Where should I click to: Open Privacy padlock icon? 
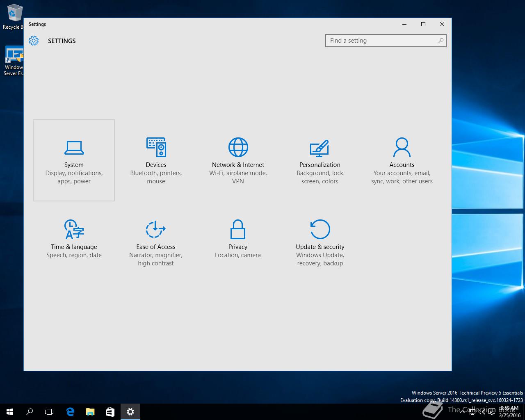click(x=238, y=229)
